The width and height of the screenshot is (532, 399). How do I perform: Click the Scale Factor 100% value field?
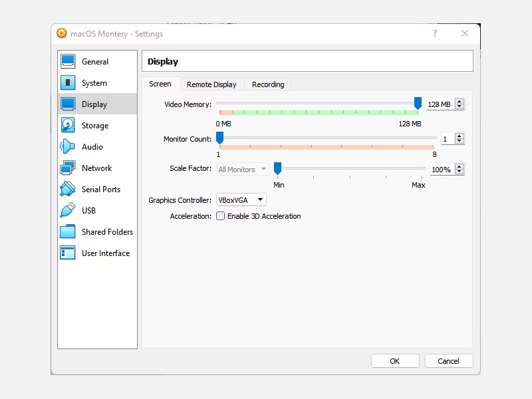pos(442,170)
